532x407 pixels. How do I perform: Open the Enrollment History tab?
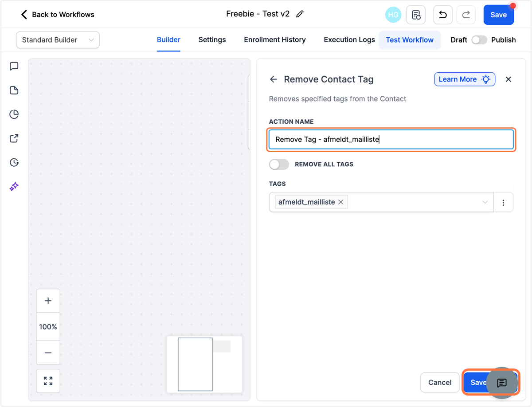tap(275, 40)
